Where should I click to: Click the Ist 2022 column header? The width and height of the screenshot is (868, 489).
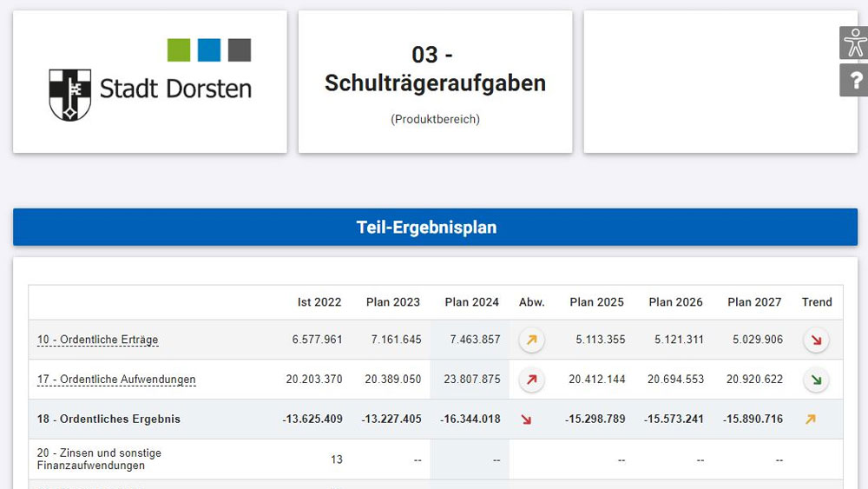tap(319, 302)
